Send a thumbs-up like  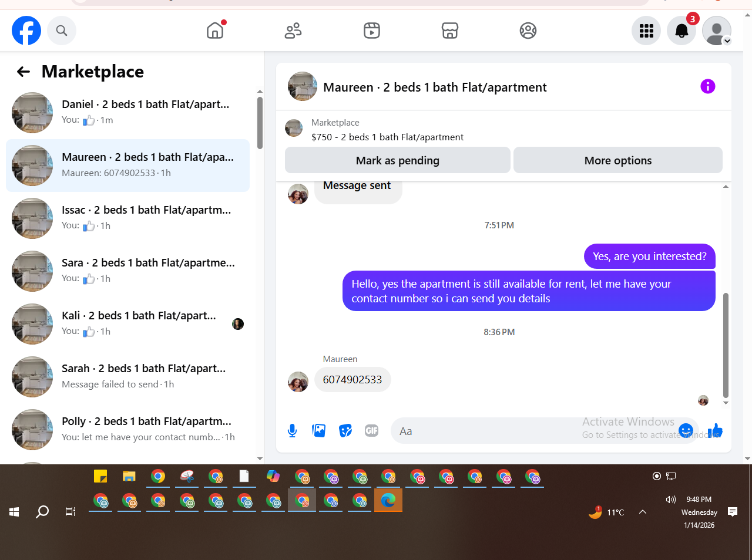pos(715,431)
